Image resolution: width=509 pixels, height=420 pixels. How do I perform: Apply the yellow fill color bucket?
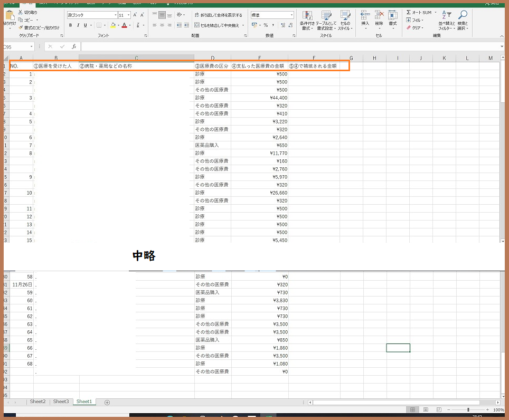coord(113,25)
